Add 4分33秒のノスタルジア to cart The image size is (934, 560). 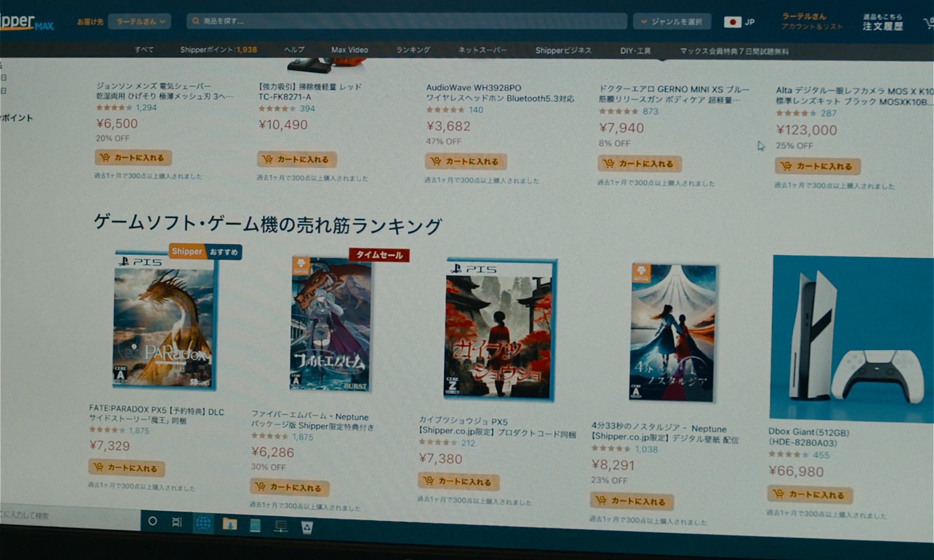pos(631,501)
